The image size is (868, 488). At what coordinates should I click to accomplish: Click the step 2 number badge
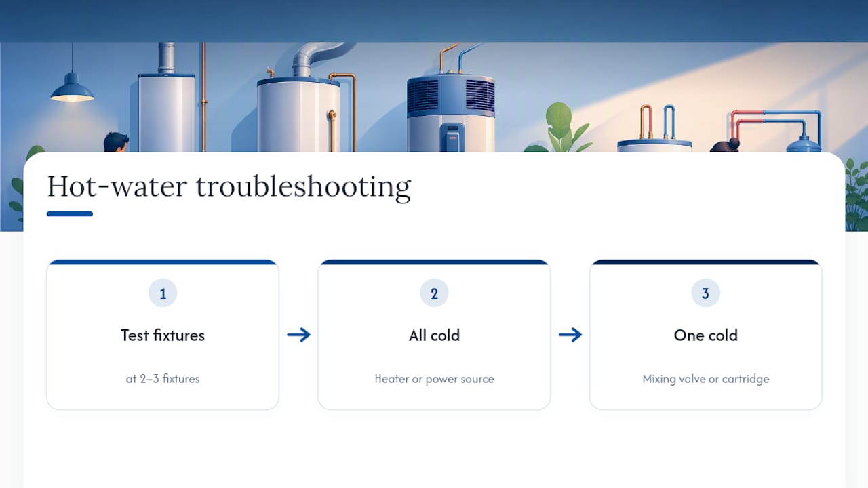(434, 293)
